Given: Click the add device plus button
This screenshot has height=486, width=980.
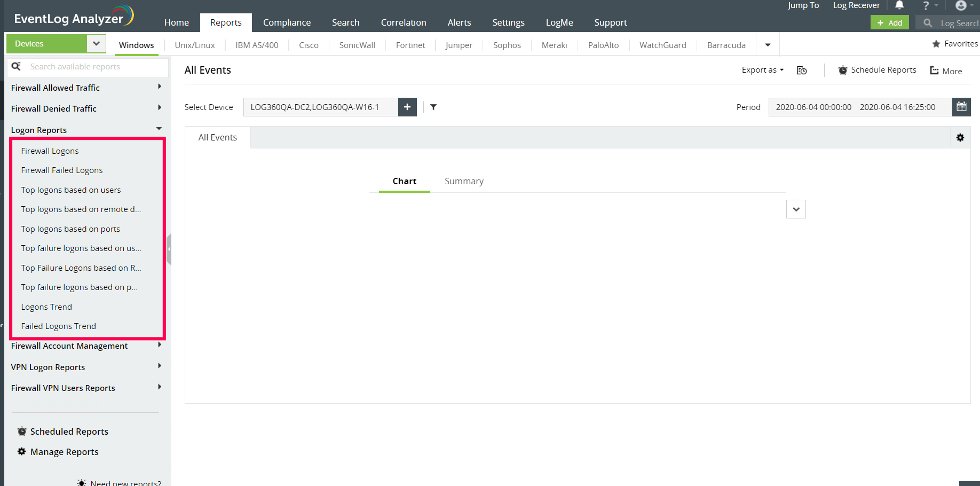Looking at the screenshot, I should tap(407, 107).
